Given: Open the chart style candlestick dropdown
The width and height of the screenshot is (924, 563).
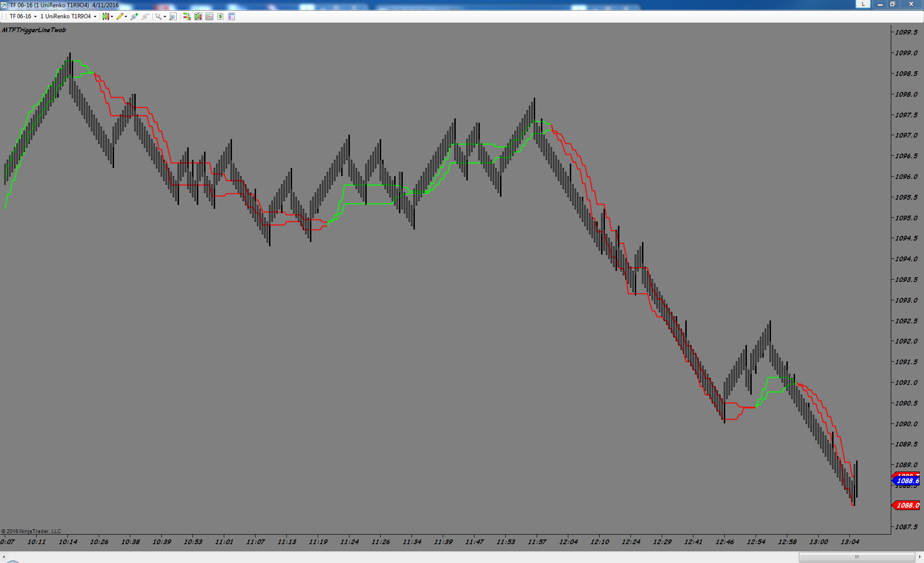Looking at the screenshot, I should [107, 16].
